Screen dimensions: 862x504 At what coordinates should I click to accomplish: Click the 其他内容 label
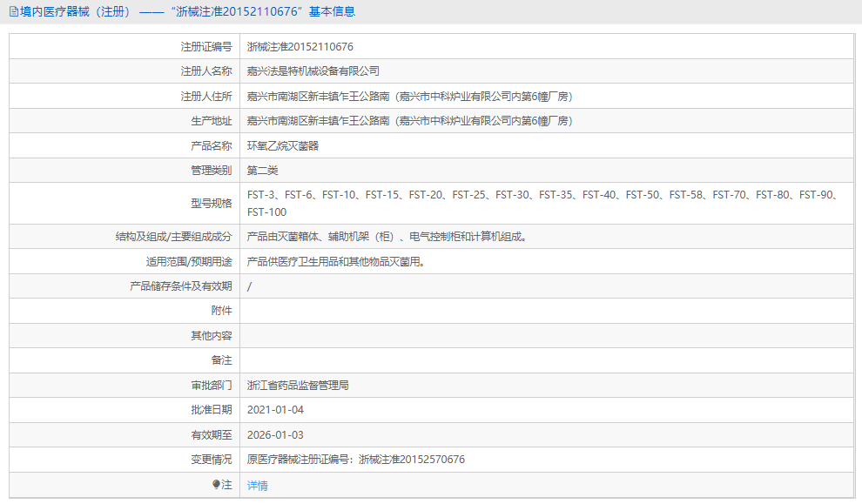pyautogui.click(x=212, y=335)
